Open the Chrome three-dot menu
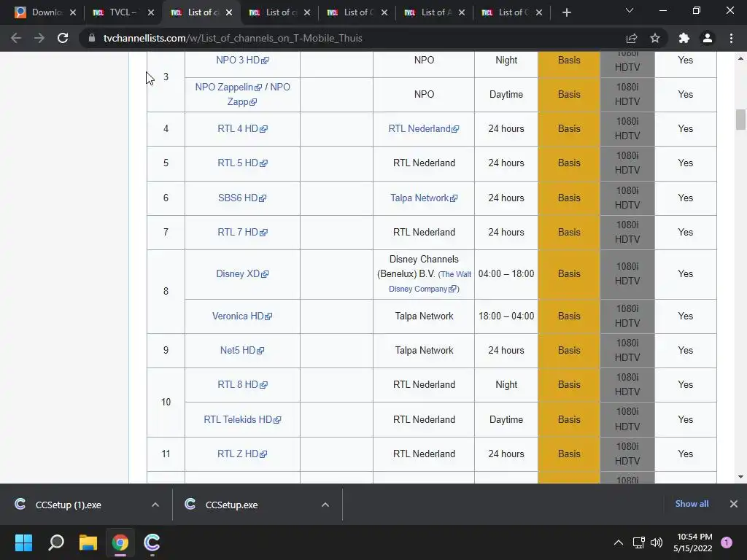The height and width of the screenshot is (560, 747). (x=731, y=38)
